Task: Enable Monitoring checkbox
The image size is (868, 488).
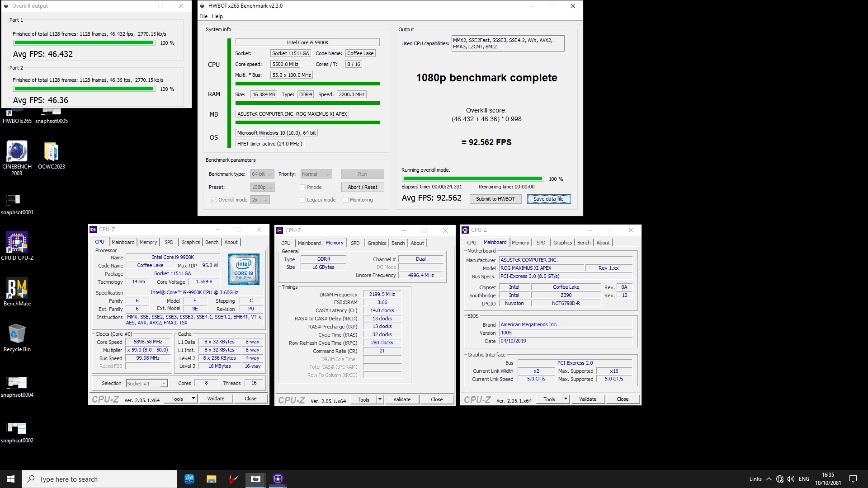Action: tap(345, 200)
